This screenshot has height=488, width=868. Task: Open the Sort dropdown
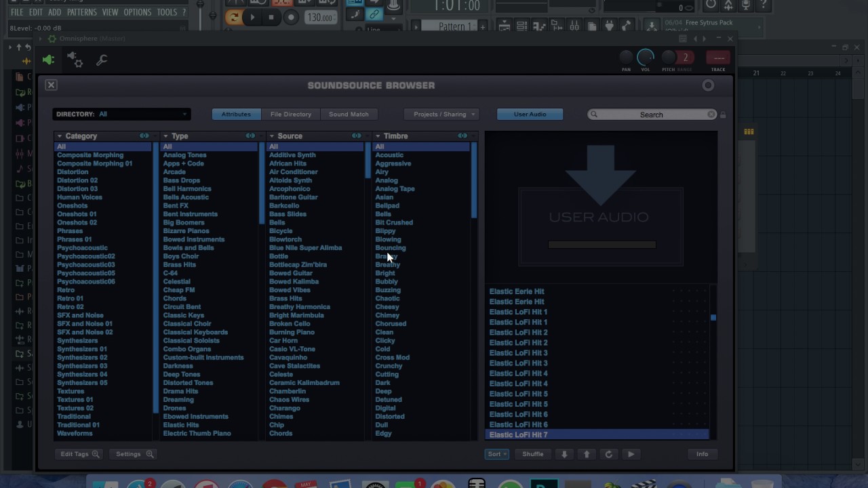pos(497,454)
